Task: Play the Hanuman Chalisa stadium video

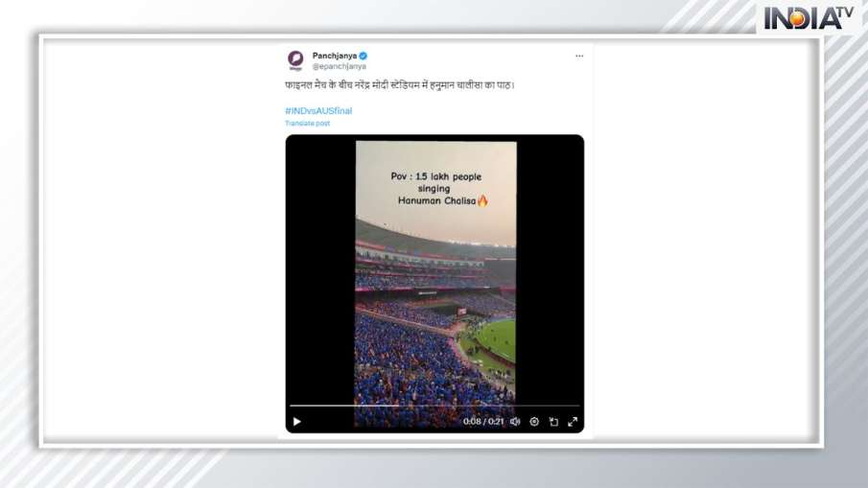Action: 296,422
